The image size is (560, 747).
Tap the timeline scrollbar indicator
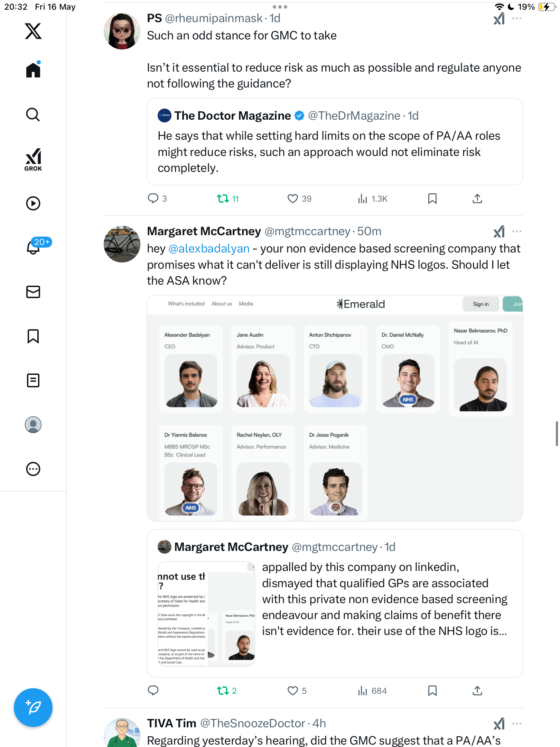(x=557, y=434)
